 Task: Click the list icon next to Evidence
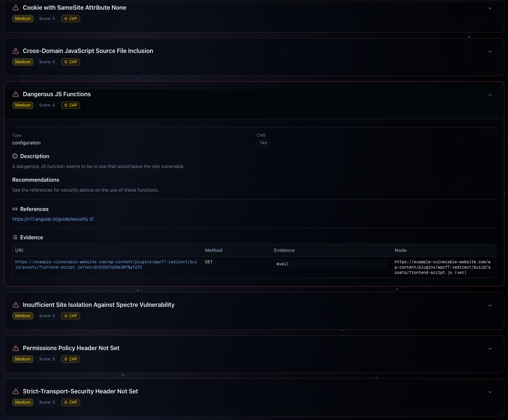point(15,237)
